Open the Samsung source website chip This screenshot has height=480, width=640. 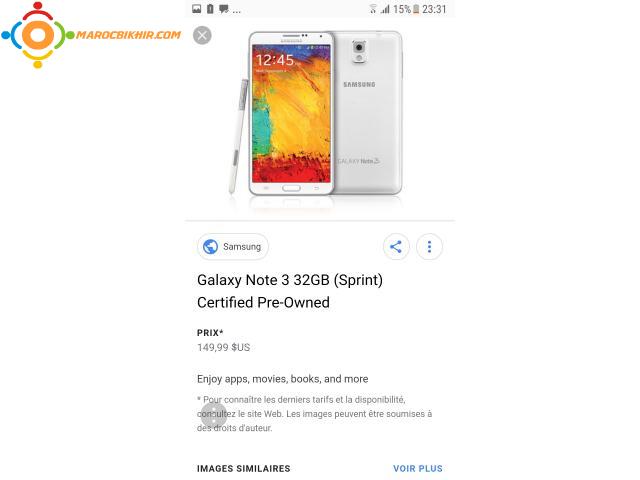point(233,247)
